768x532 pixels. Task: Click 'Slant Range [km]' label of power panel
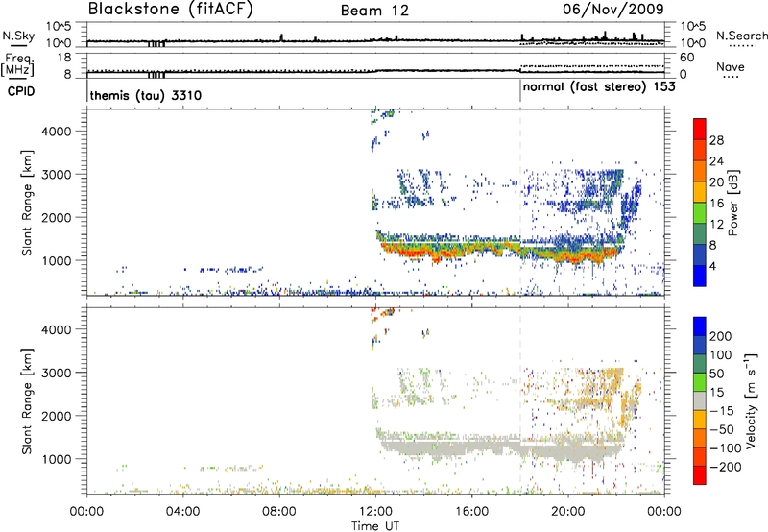click(27, 203)
